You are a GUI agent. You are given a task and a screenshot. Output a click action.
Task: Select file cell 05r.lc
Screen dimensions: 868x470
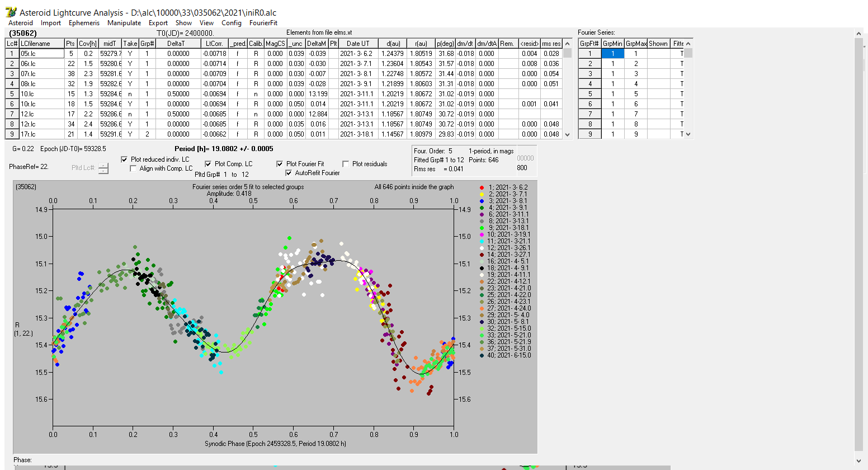coord(41,54)
